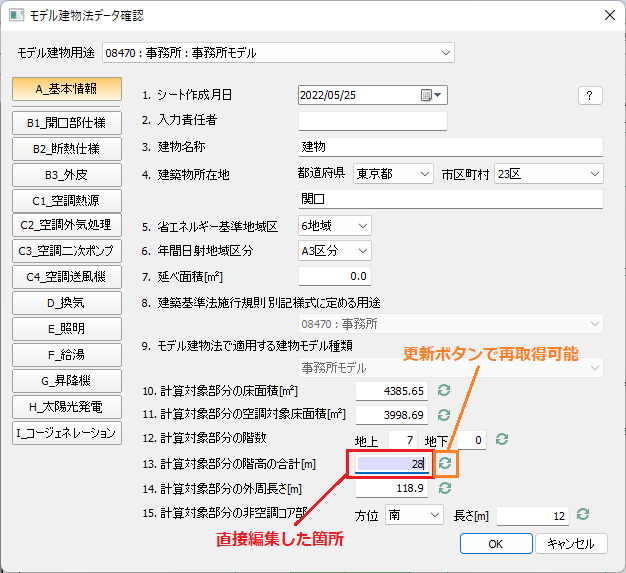Select the E_照明 tab
The image size is (626, 573).
66,329
